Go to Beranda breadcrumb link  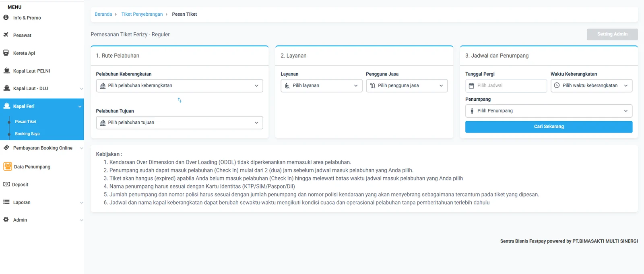point(103,14)
